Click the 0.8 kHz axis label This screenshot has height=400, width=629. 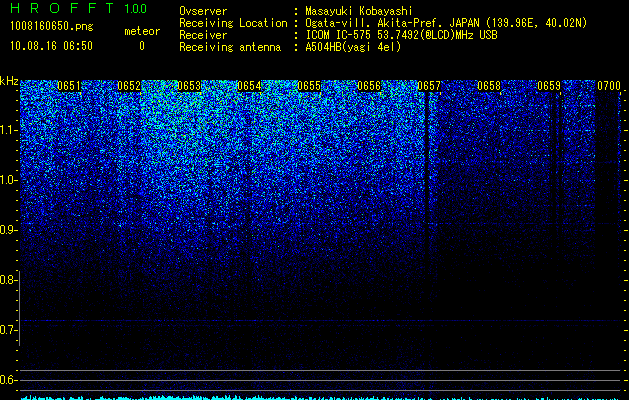[8, 280]
